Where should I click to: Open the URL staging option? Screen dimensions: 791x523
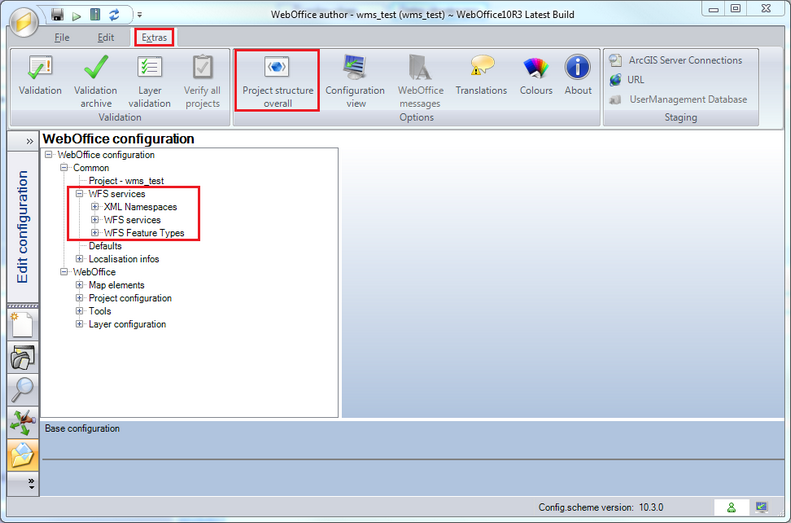coord(627,80)
